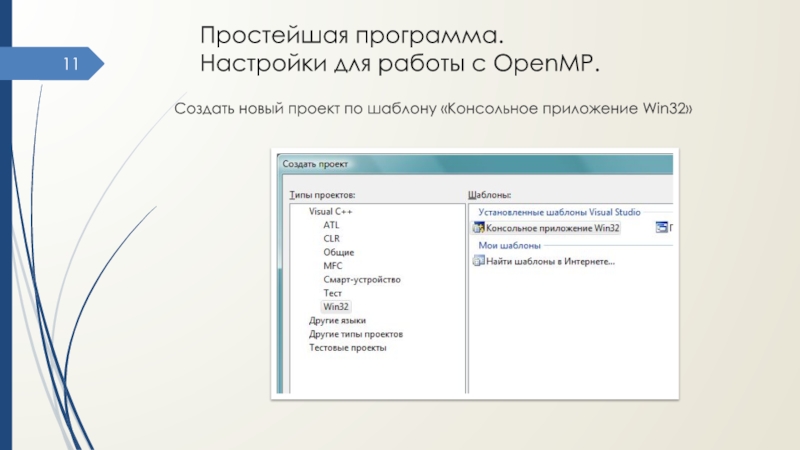
Task: Select Тест project type
Action: tap(332, 293)
